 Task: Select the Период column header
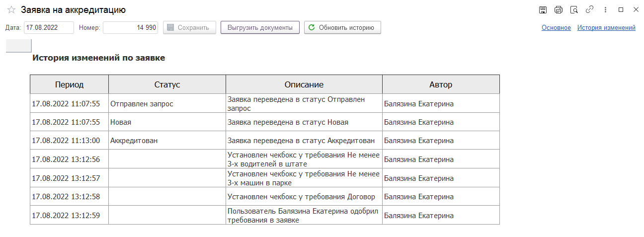pyautogui.click(x=70, y=84)
